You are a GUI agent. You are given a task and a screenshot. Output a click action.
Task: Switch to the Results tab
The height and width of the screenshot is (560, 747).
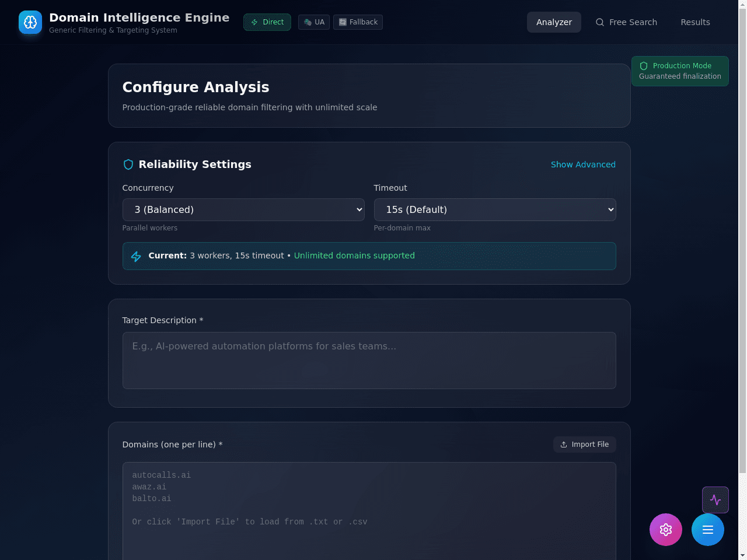pyautogui.click(x=695, y=22)
